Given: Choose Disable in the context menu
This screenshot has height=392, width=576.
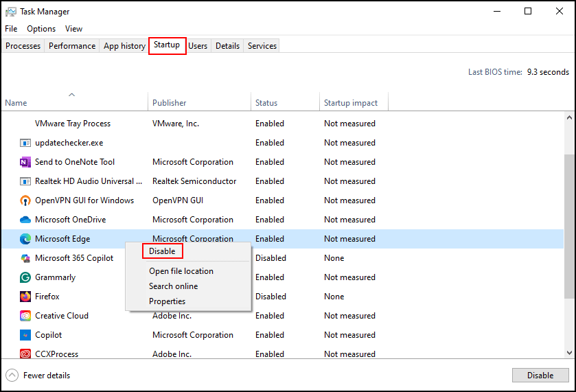Looking at the screenshot, I should (x=162, y=251).
